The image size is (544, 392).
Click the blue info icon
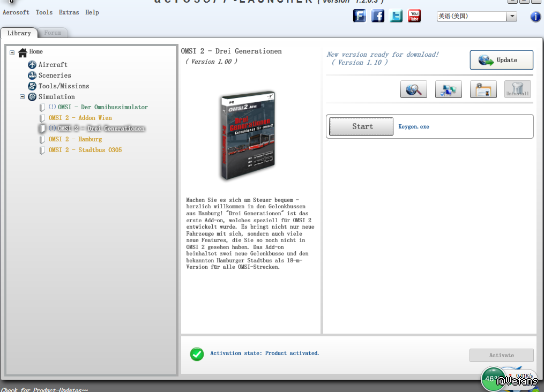coord(535,16)
